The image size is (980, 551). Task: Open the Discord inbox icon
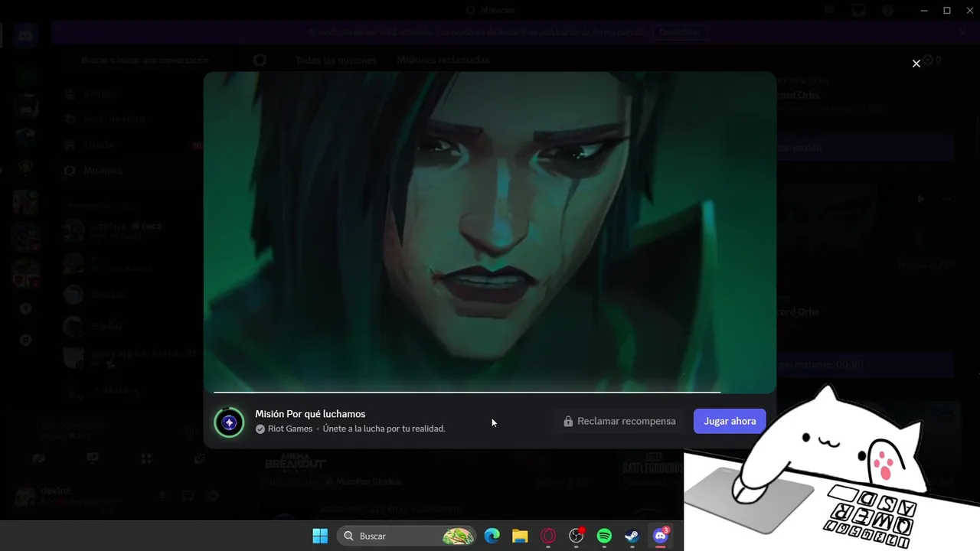coord(858,10)
